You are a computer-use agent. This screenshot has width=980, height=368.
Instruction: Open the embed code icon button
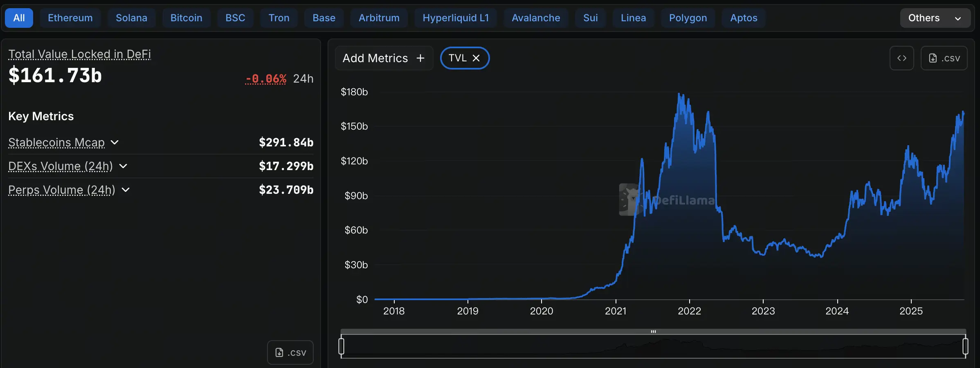pos(901,58)
